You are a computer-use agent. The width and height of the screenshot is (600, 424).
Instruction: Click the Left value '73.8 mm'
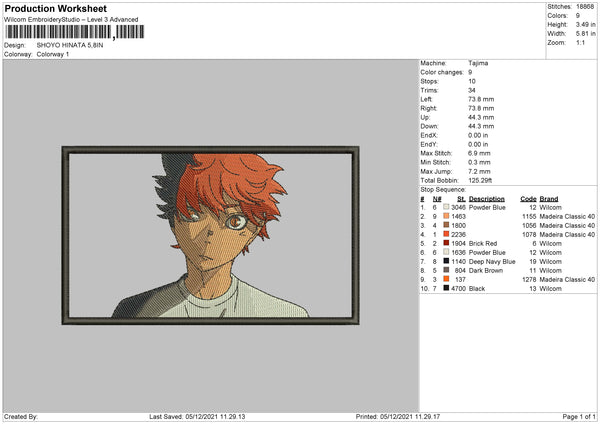tap(481, 99)
